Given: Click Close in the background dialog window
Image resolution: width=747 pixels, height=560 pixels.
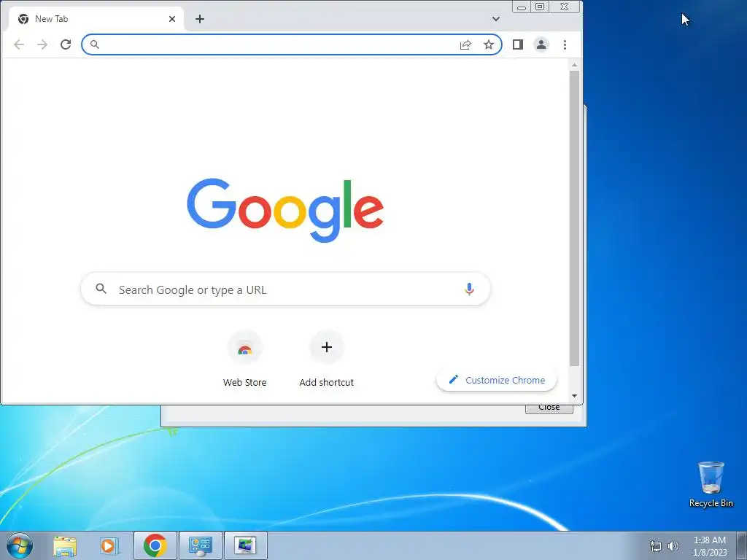Looking at the screenshot, I should 549,408.
